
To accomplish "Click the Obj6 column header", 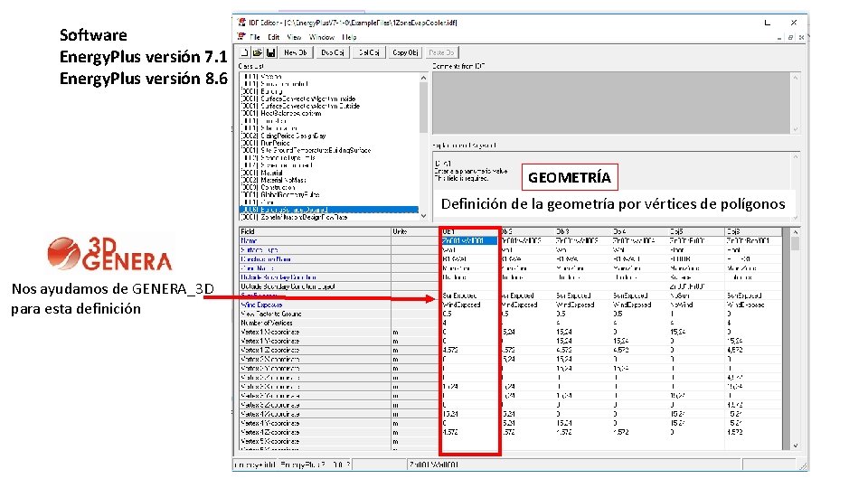I will (x=753, y=231).
